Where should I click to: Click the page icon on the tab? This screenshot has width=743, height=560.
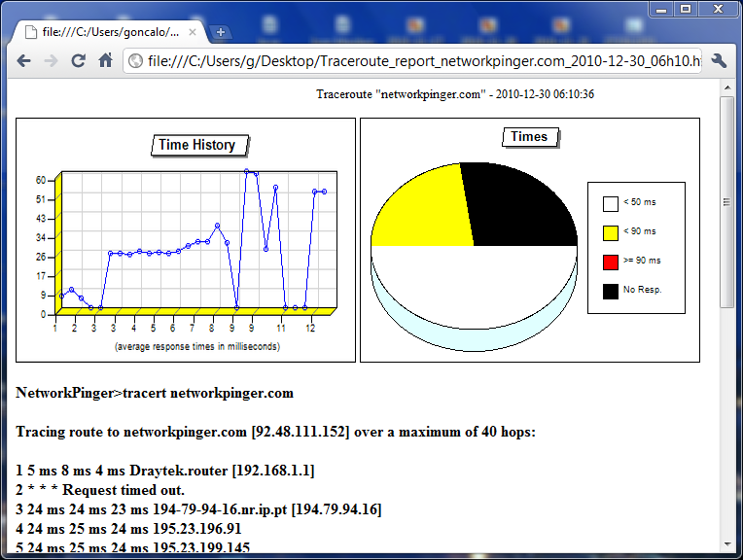(31, 32)
